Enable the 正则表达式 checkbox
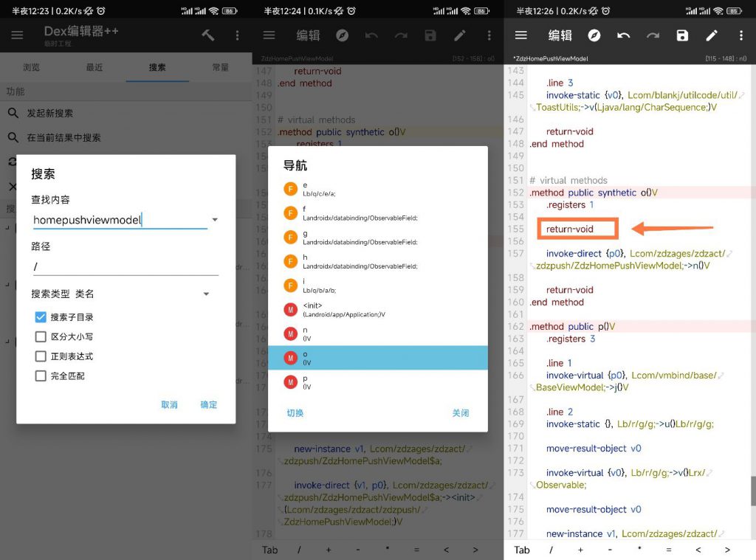The width and height of the screenshot is (756, 560). (x=41, y=356)
